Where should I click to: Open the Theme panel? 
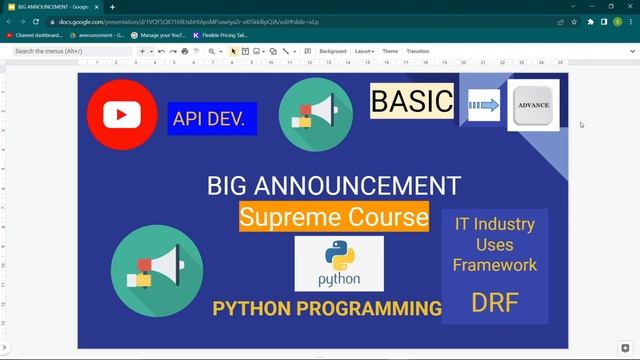point(390,51)
